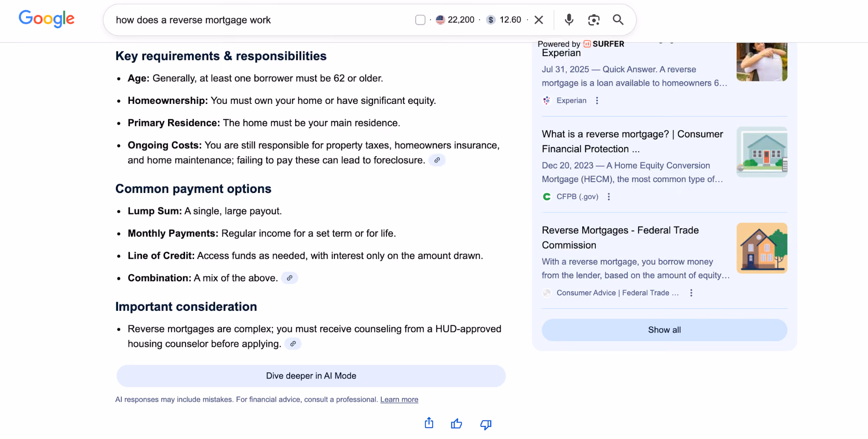Image resolution: width=868 pixels, height=439 pixels.
Task: Give thumbs down to AI response
Action: 485,424
